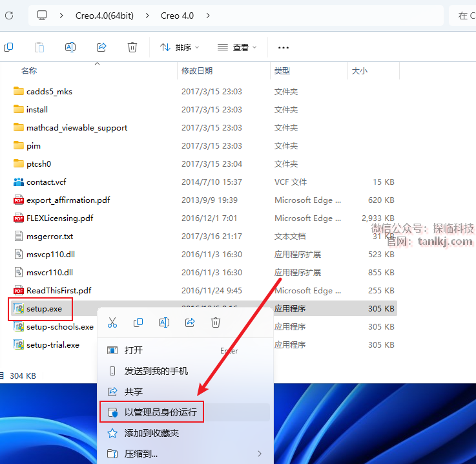Open the three-dots more options menu
The height and width of the screenshot is (464, 476).
284,47
